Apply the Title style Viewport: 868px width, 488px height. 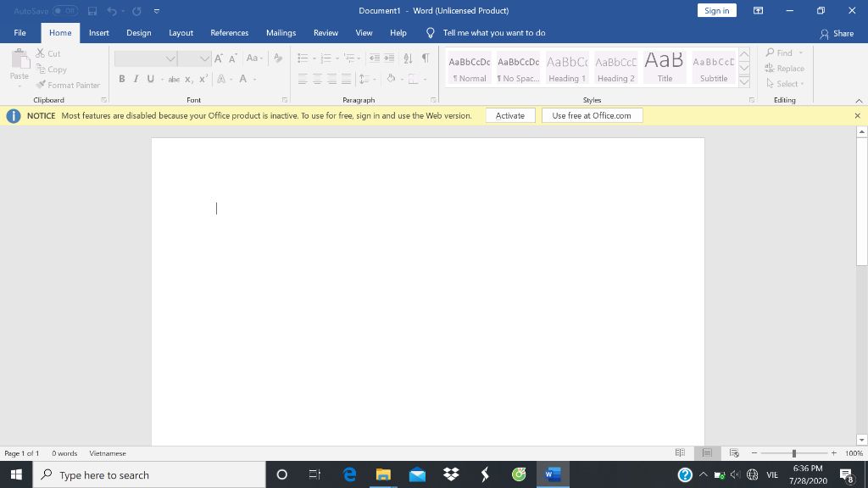pos(665,68)
